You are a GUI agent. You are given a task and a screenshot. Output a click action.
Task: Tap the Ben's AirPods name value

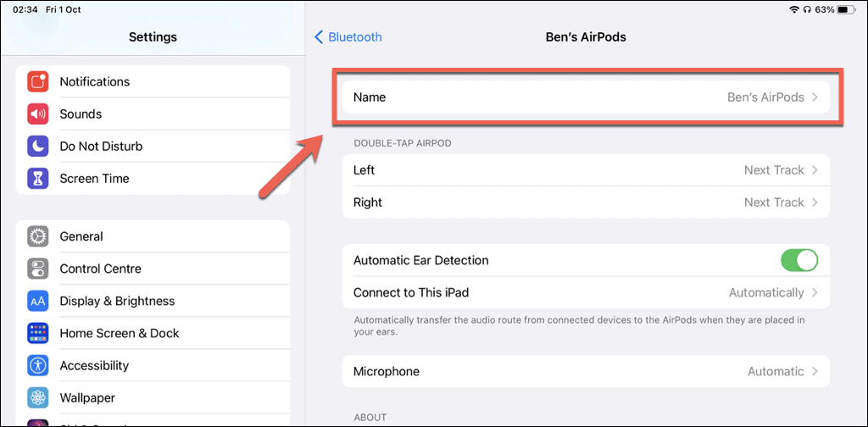pyautogui.click(x=765, y=97)
